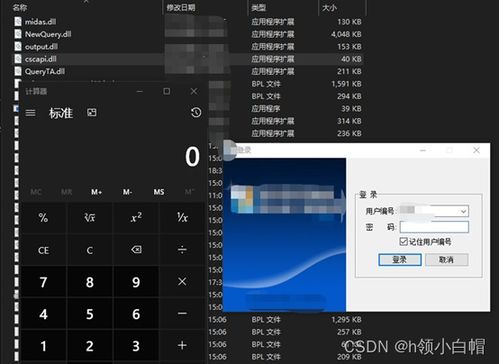The height and width of the screenshot is (364, 499).
Task: Click the x squared key
Action: pos(136,218)
